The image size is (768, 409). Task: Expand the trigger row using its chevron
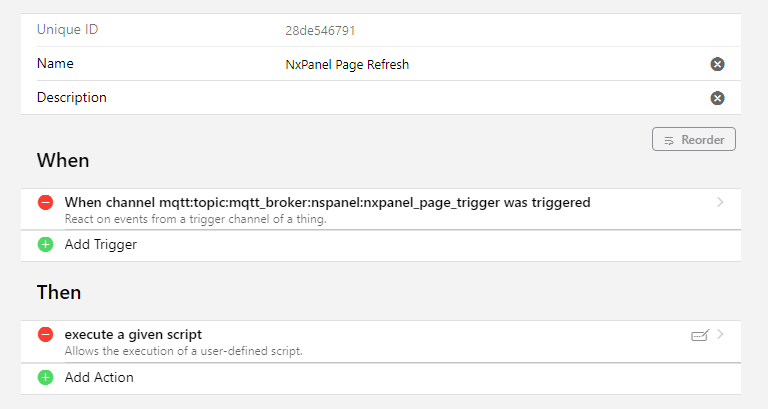coord(720,202)
